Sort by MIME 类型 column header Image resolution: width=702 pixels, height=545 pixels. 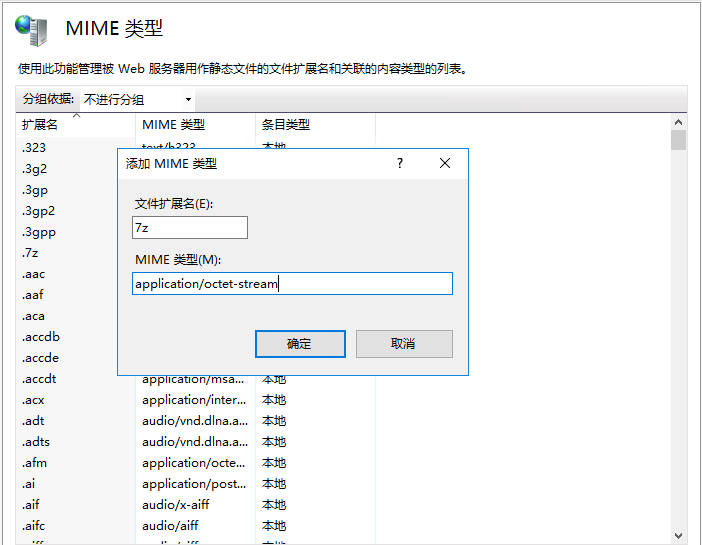pyautogui.click(x=174, y=125)
